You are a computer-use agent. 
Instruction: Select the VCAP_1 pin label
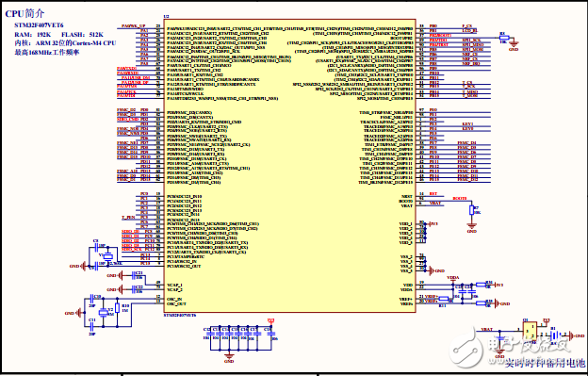coord(174,285)
